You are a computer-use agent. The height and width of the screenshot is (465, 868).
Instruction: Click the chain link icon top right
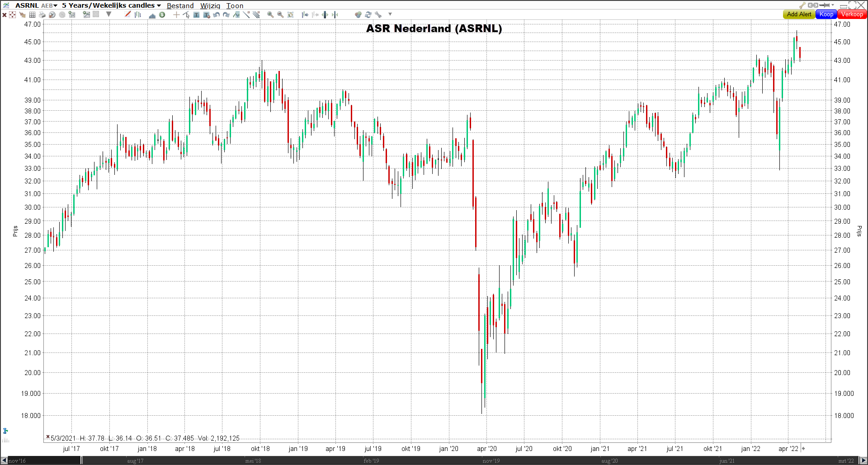(x=813, y=5)
